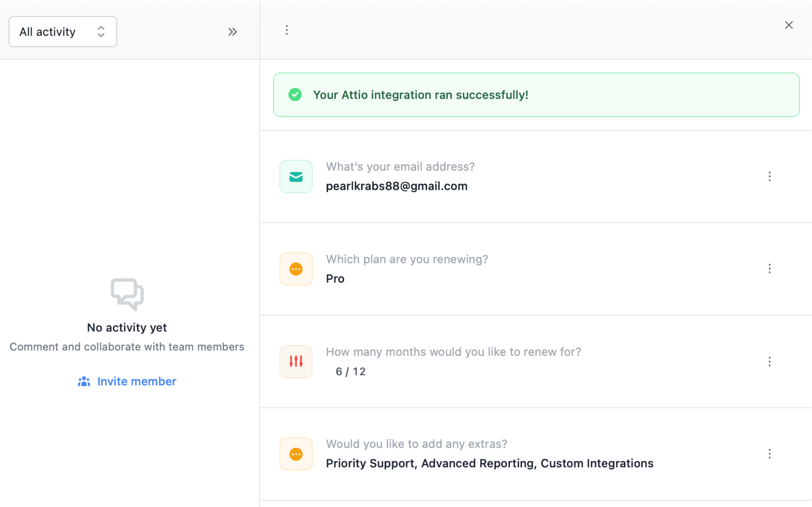This screenshot has width=812, height=507.
Task: Click the email envelope icon
Action: click(x=296, y=176)
